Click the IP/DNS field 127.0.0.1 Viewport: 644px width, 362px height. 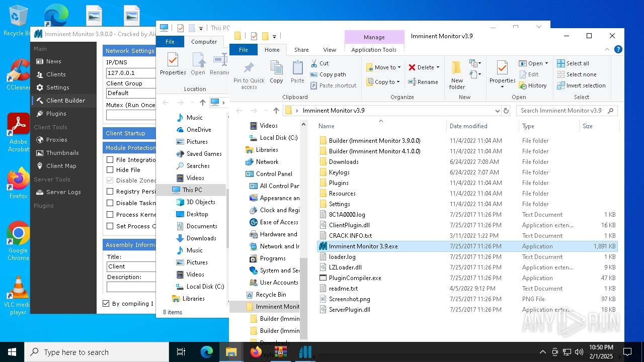131,73
